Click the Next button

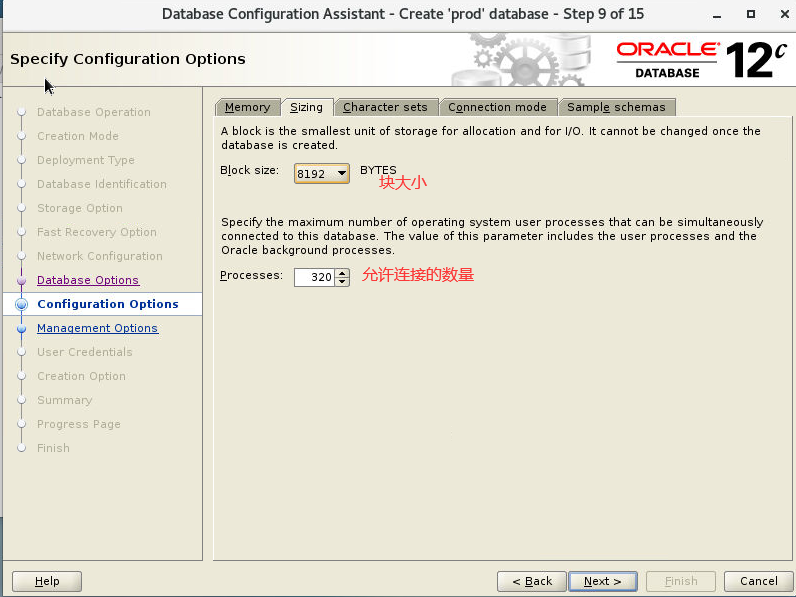(x=603, y=581)
